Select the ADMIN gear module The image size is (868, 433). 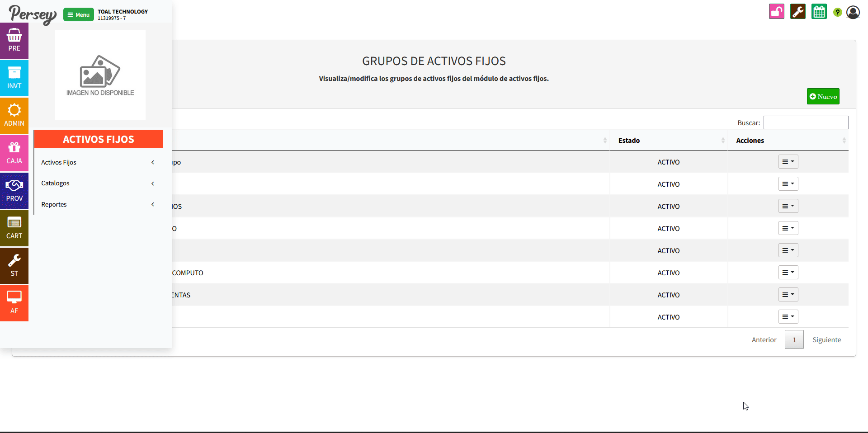coord(14,116)
